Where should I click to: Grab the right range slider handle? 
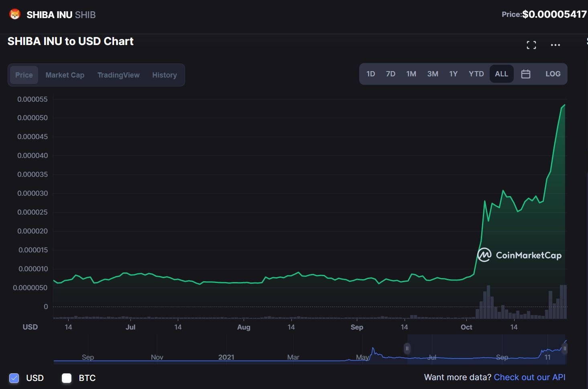[x=565, y=348]
